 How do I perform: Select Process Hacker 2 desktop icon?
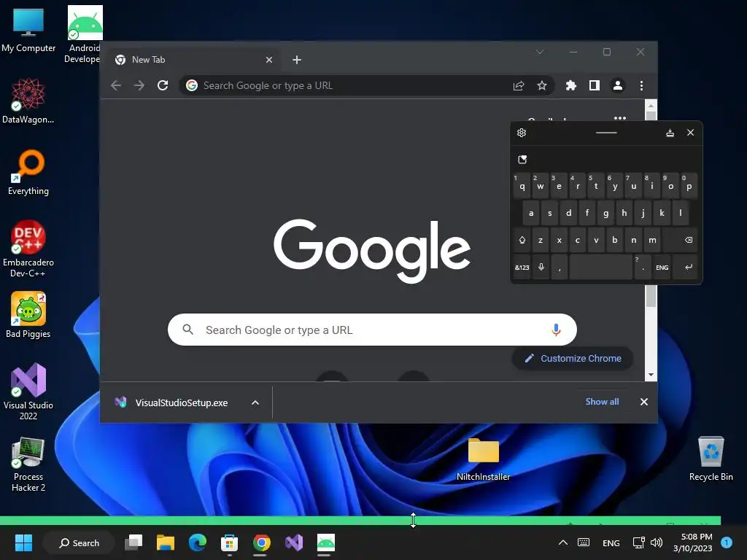click(x=28, y=464)
